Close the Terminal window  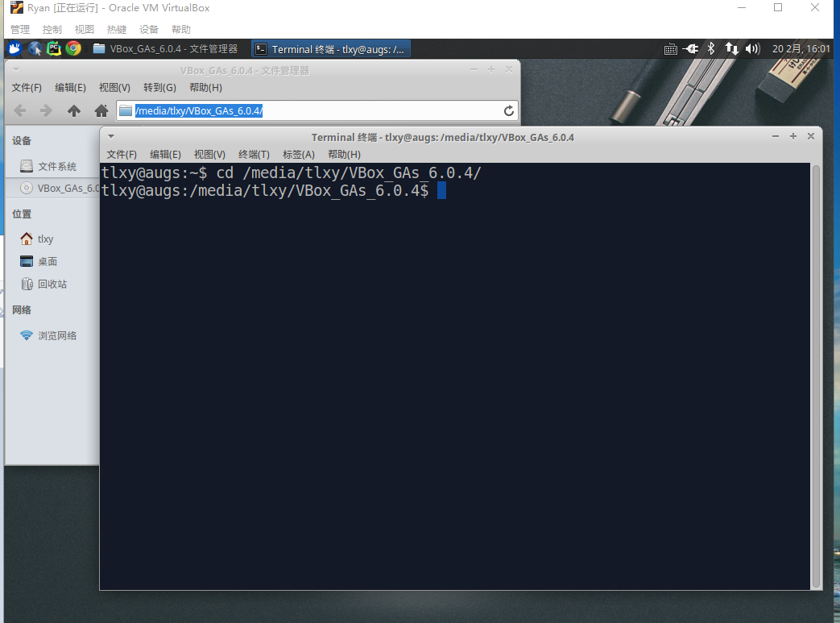811,136
